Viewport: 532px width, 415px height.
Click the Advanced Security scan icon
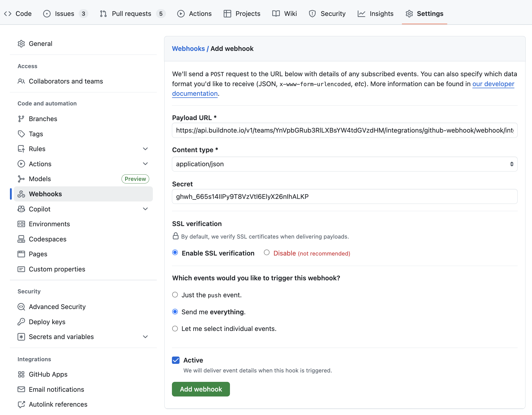(x=21, y=307)
